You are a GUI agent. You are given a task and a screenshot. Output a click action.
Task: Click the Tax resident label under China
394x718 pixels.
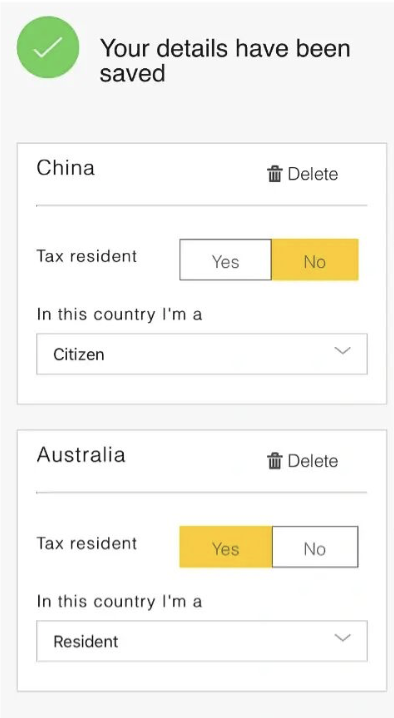(87, 256)
